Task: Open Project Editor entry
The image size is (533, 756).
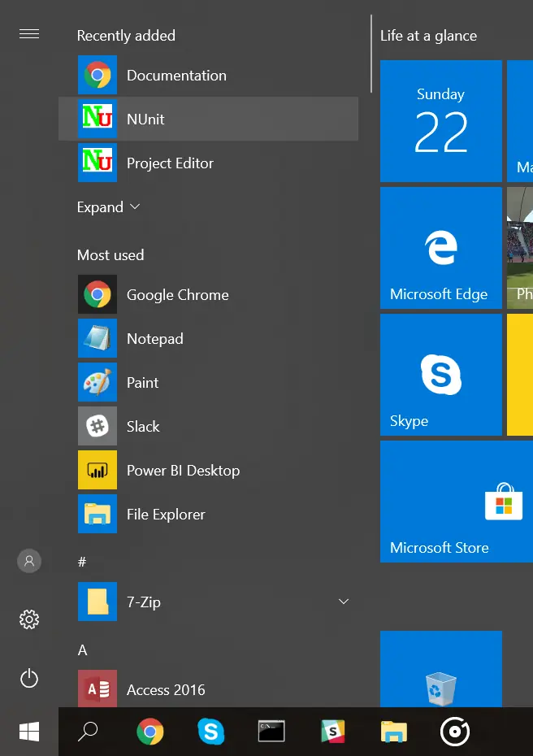Action: tap(170, 163)
